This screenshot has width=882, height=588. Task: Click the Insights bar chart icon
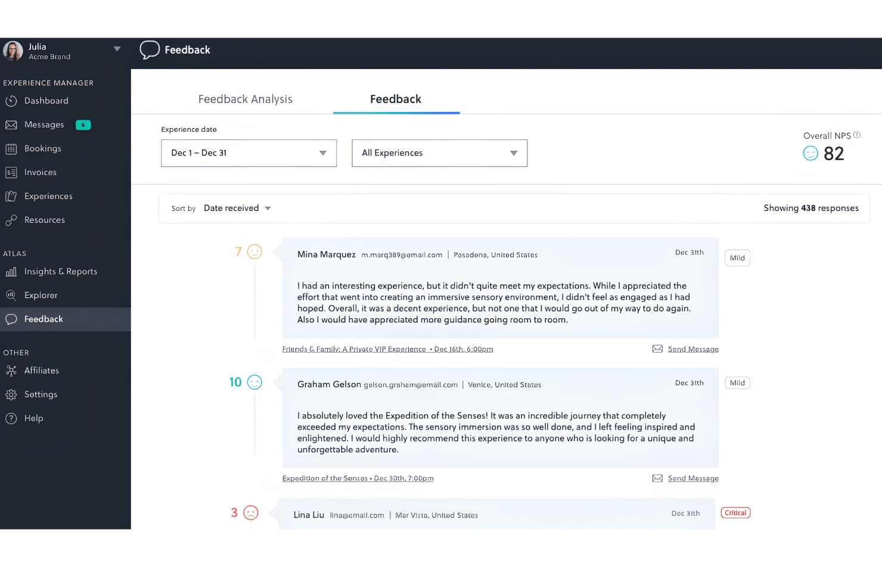click(11, 272)
